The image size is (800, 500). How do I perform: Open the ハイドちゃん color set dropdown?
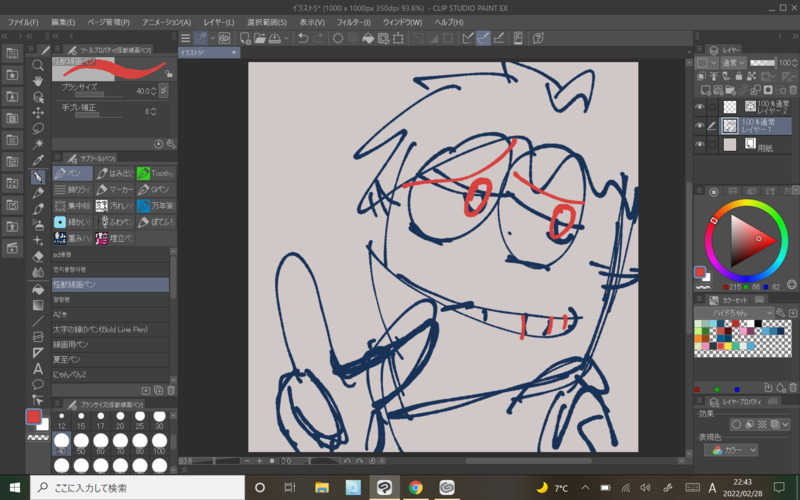click(x=734, y=313)
